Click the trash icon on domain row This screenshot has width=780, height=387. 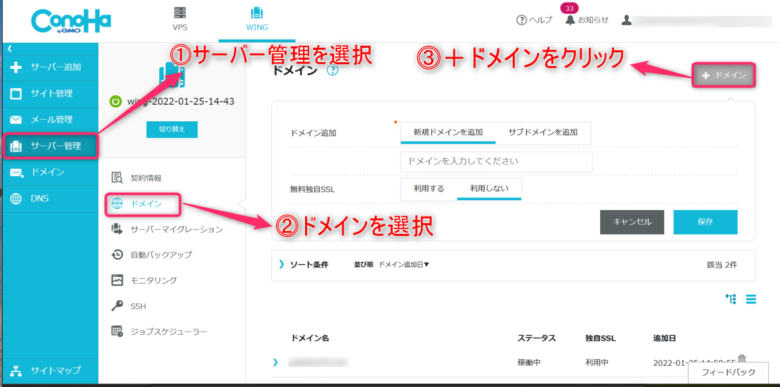742,358
